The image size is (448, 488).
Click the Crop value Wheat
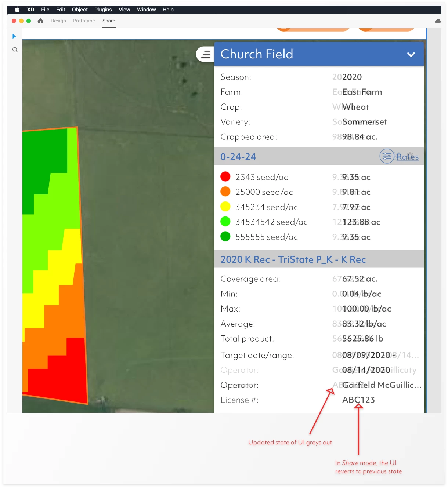coord(355,107)
